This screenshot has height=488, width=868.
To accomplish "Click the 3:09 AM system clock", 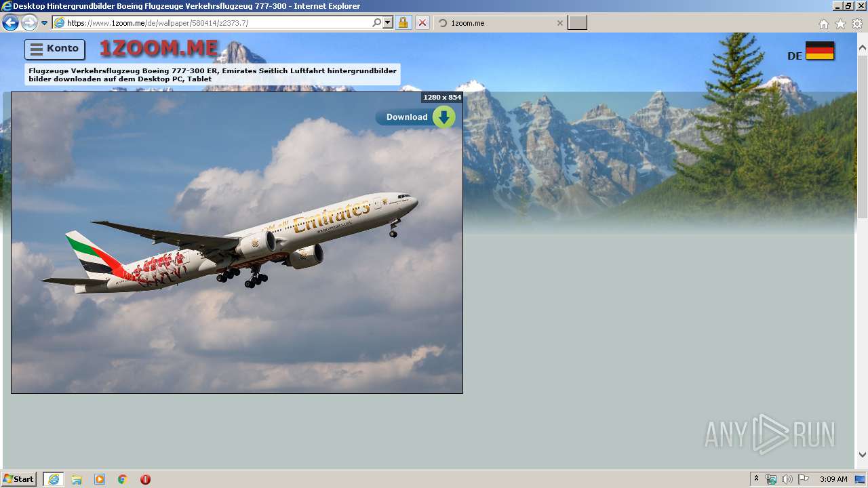I will pos(833,479).
